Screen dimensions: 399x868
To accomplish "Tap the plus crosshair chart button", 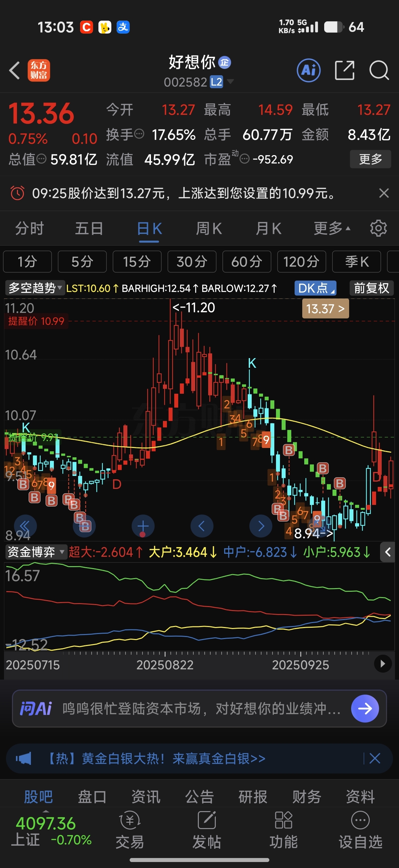I will [143, 526].
